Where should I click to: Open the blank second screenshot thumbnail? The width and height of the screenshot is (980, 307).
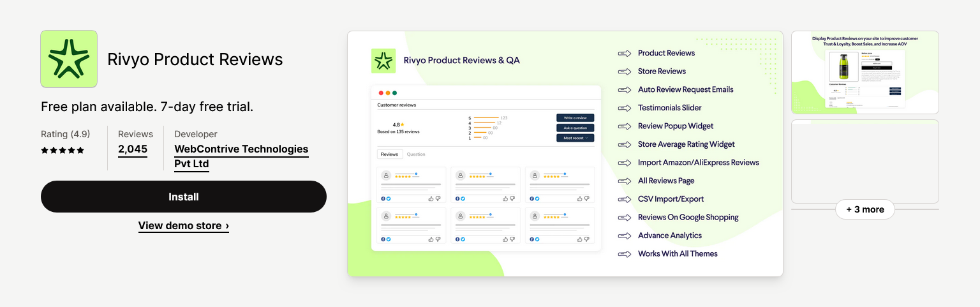(865, 161)
